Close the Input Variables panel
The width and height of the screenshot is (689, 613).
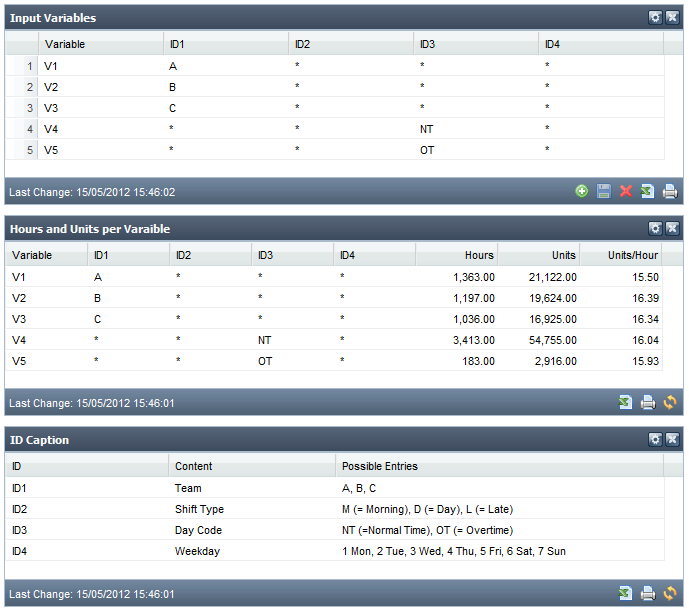pyautogui.click(x=672, y=17)
